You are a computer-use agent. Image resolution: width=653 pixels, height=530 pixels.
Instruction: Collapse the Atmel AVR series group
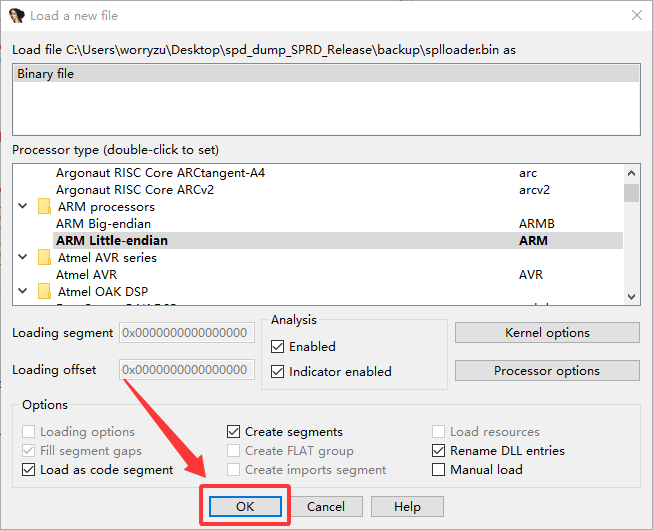coord(23,257)
